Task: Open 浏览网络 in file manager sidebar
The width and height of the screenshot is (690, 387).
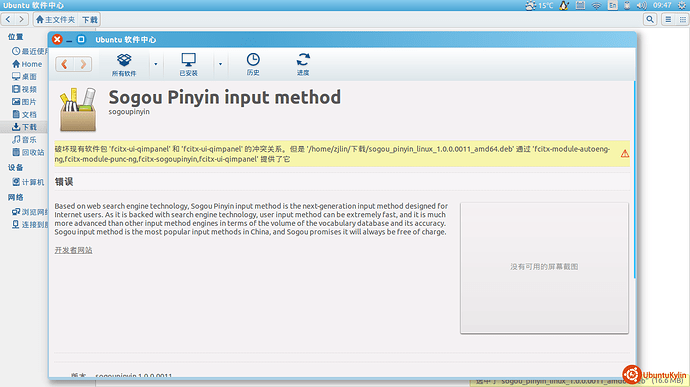Action: click(x=29, y=212)
